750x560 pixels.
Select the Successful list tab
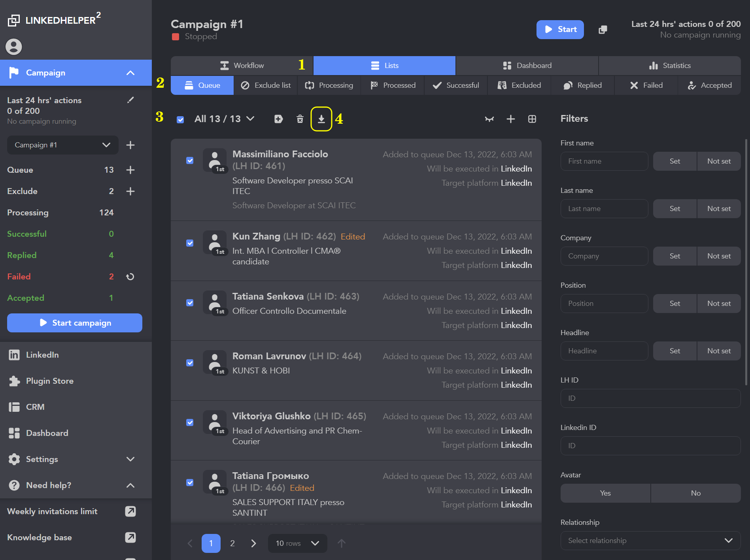click(x=456, y=85)
